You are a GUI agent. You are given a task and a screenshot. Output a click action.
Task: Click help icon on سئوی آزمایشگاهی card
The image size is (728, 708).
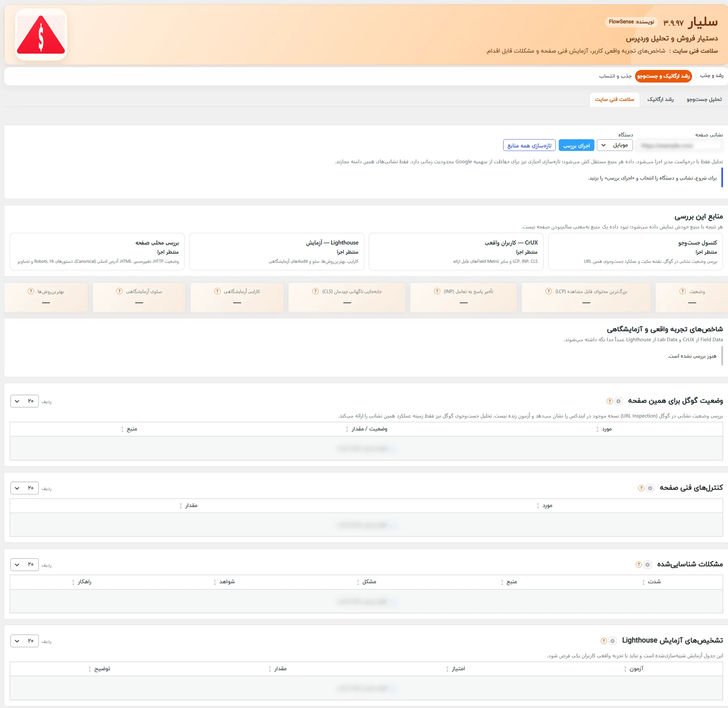click(x=119, y=291)
